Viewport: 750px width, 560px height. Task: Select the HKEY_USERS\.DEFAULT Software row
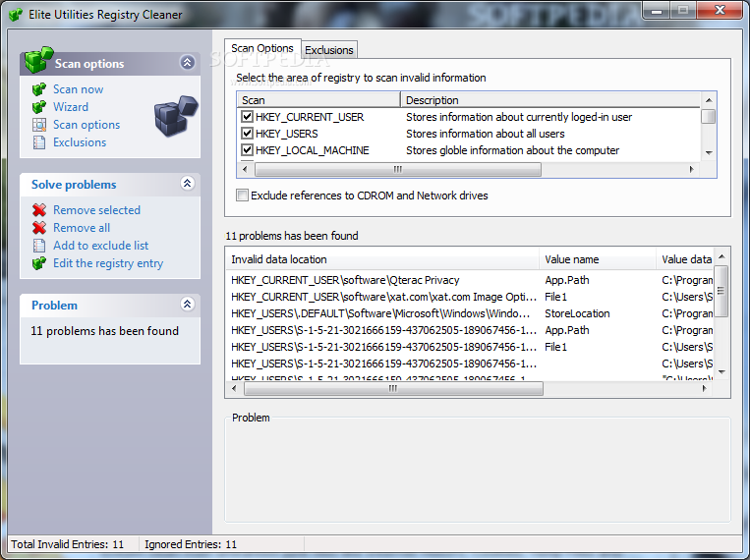point(470,313)
